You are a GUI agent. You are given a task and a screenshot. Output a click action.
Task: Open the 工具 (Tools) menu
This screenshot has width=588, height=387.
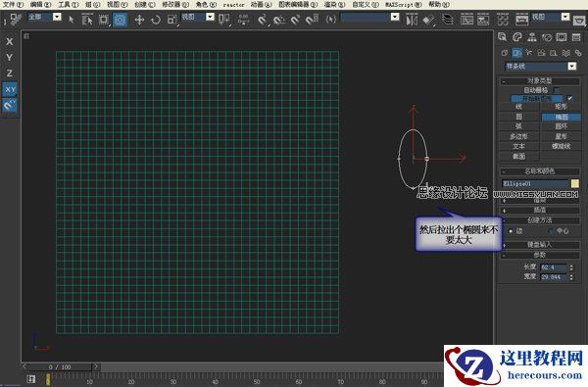[x=69, y=5]
